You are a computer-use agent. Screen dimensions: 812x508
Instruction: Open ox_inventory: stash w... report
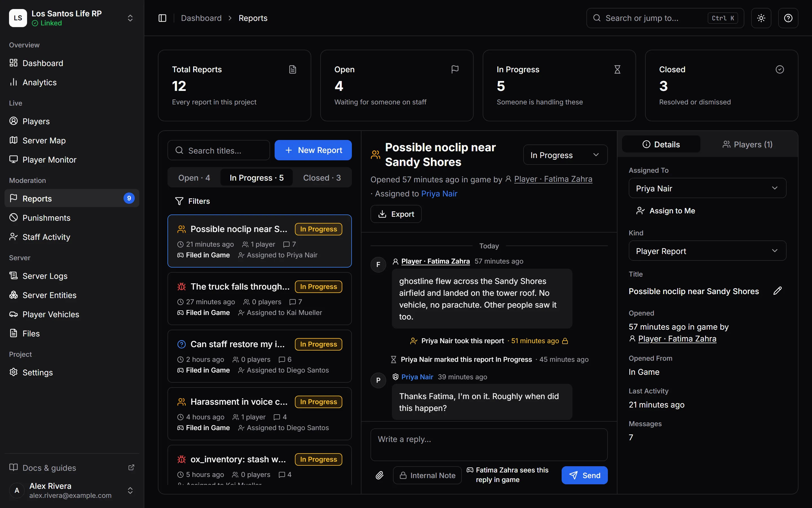[x=259, y=465]
